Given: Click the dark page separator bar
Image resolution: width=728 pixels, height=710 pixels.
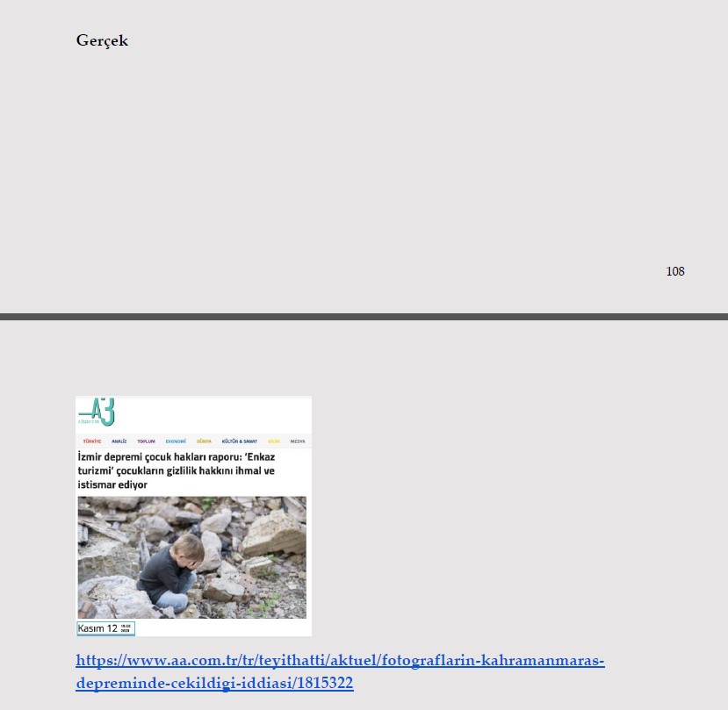Looking at the screenshot, I should point(364,317).
